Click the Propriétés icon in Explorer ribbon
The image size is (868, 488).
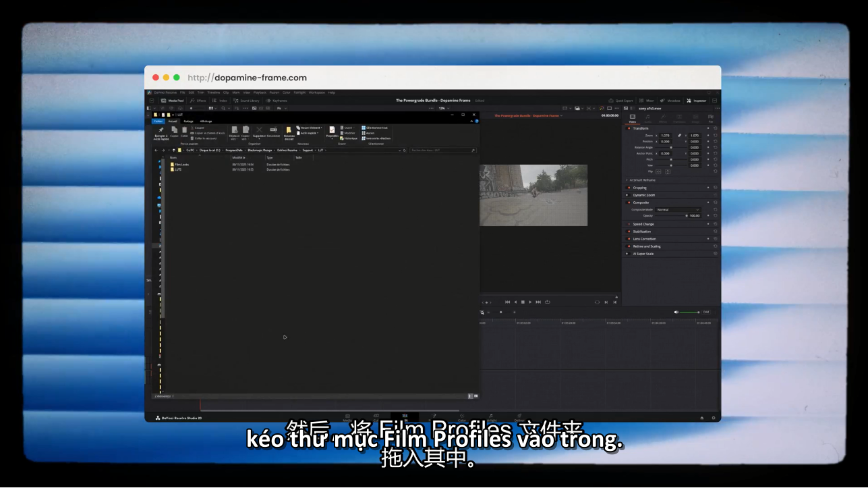332,131
